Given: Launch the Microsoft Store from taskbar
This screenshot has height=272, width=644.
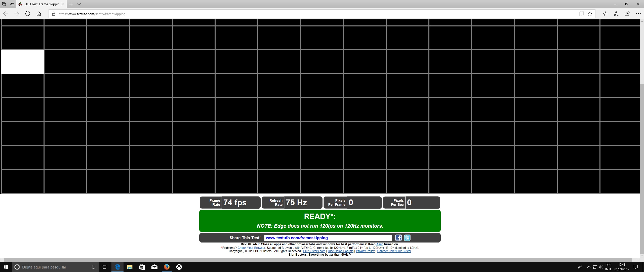Looking at the screenshot, I should click(x=142, y=267).
